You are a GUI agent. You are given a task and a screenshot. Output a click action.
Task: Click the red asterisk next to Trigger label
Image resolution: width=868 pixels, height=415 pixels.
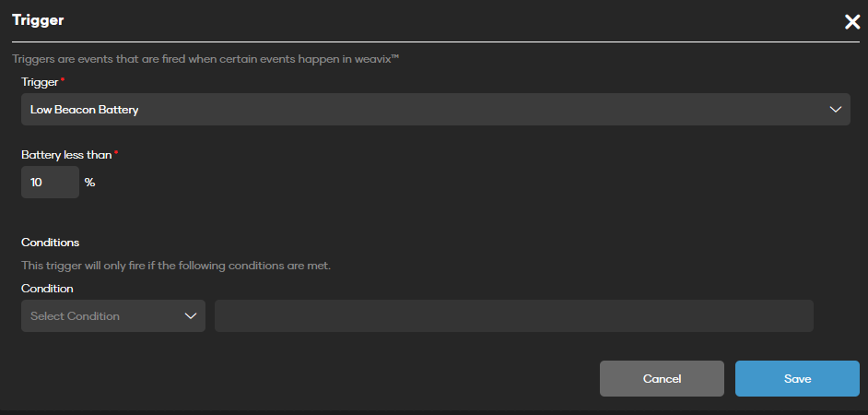pos(62,80)
